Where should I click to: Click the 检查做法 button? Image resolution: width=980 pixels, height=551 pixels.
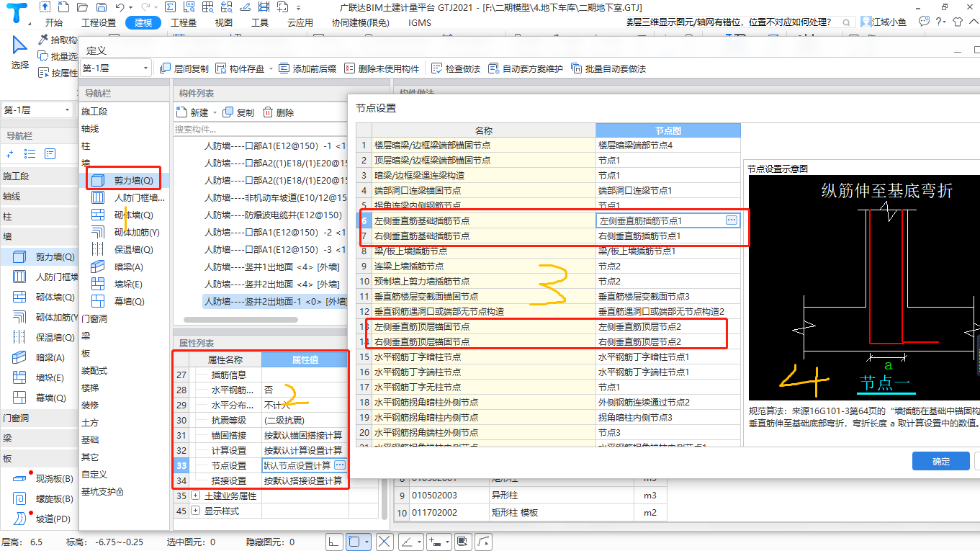(x=456, y=69)
